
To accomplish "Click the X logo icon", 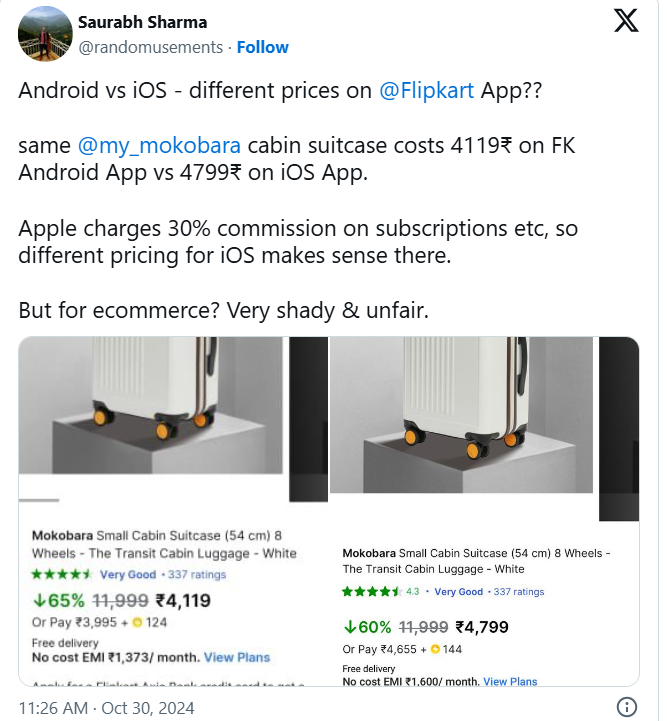I will (626, 23).
